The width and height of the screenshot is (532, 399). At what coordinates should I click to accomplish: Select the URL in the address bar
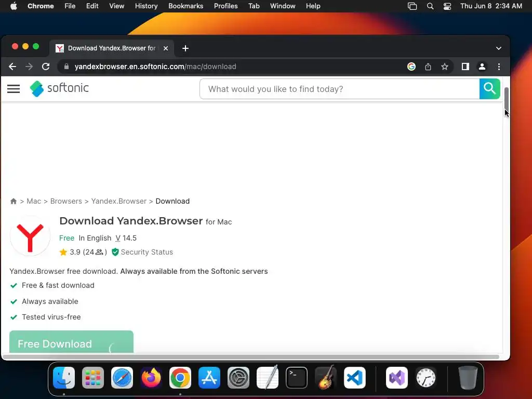pos(155,67)
